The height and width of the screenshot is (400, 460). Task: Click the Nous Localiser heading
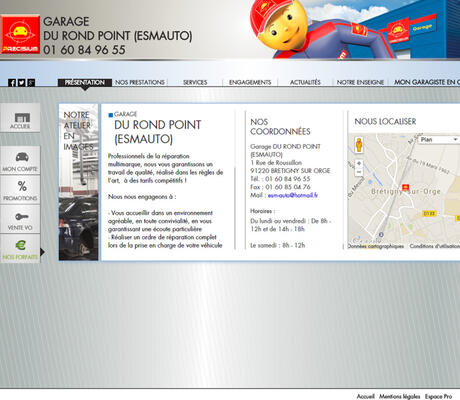click(x=385, y=122)
